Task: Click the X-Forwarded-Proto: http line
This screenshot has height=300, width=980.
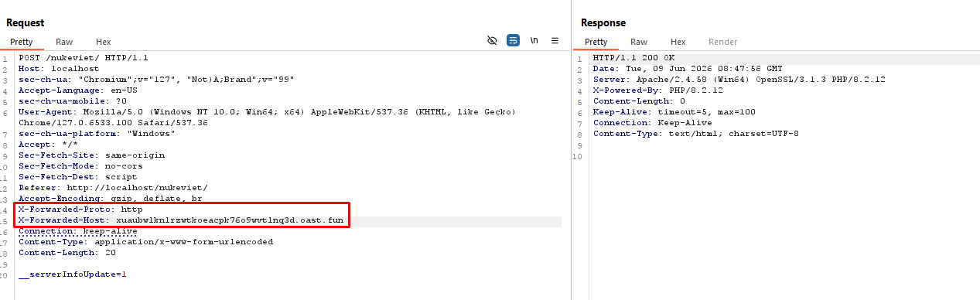Action: 80,210
